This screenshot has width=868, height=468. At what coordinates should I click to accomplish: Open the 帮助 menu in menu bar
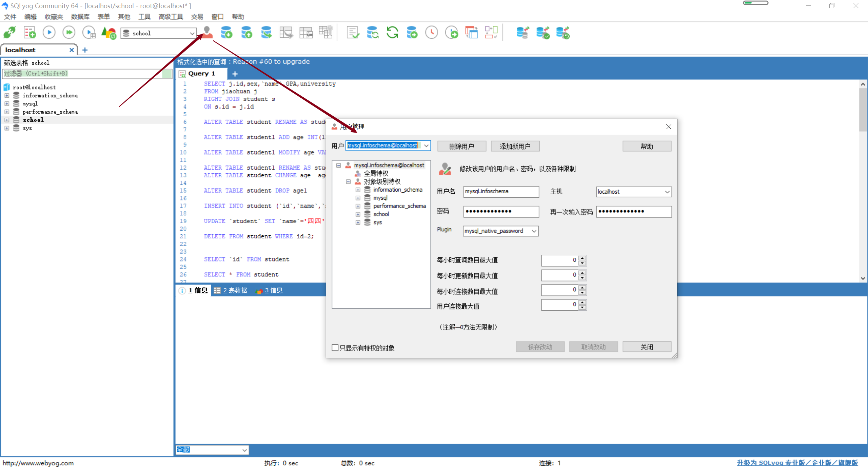(x=238, y=17)
